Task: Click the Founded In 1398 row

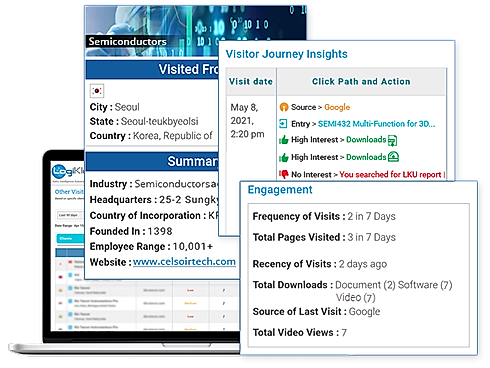Action: click(131, 231)
